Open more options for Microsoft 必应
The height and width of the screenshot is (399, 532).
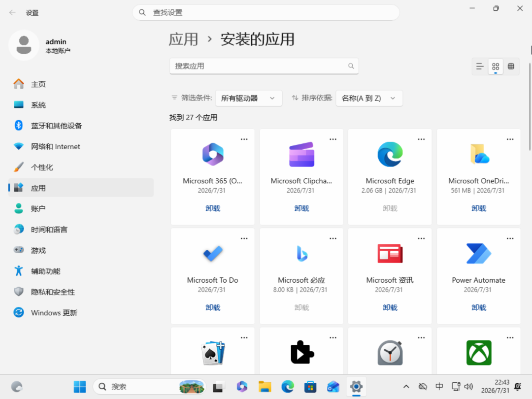[x=333, y=238]
